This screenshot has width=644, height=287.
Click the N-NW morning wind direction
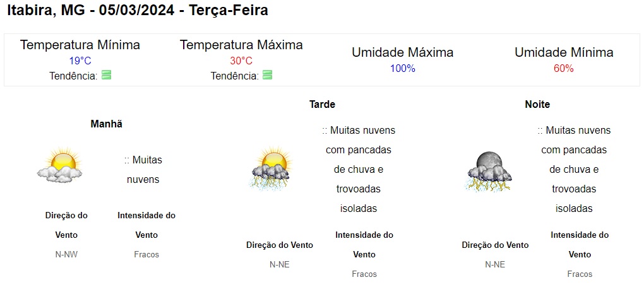(x=66, y=255)
